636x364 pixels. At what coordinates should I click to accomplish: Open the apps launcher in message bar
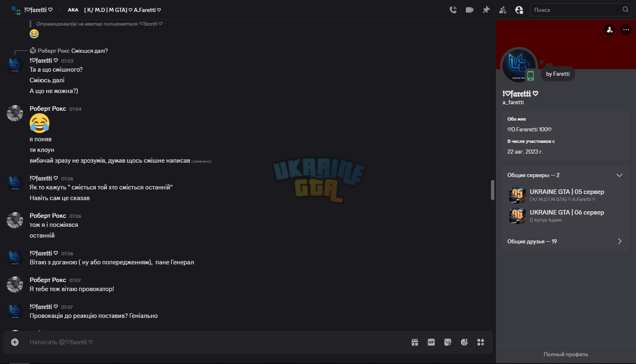click(x=481, y=342)
